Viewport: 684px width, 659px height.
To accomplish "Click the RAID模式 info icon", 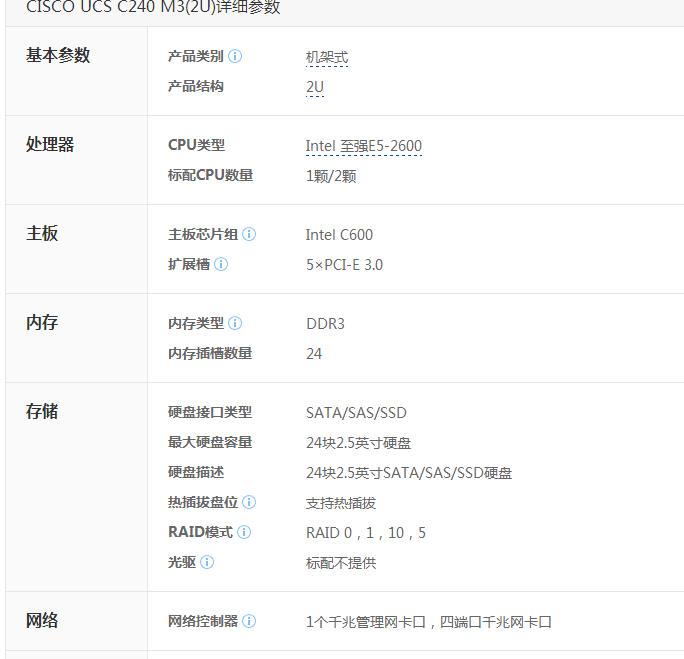I will pos(243,532).
